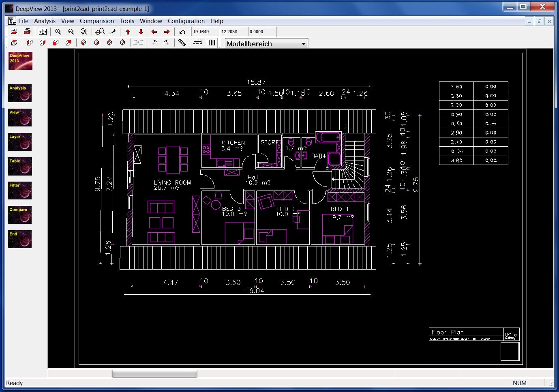The width and height of the screenshot is (559, 392).
Task: Fit the drawing to window with zoom extents
Action: tap(43, 32)
